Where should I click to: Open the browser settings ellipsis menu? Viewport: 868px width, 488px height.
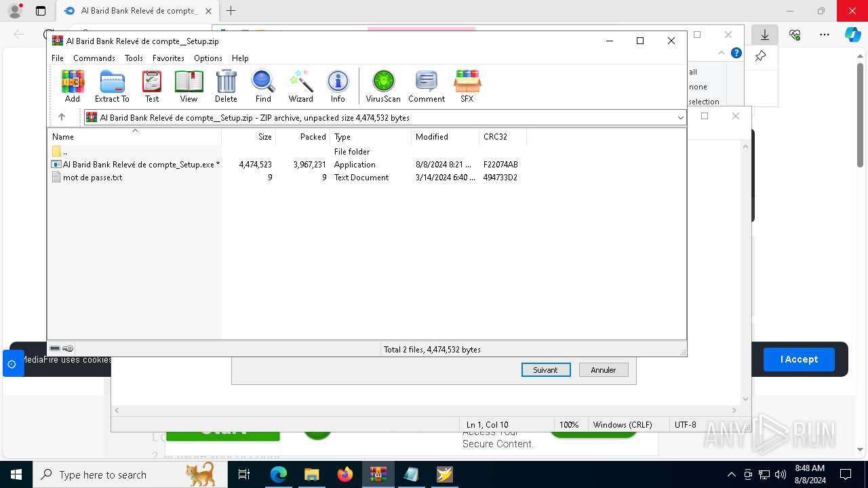[x=825, y=35]
